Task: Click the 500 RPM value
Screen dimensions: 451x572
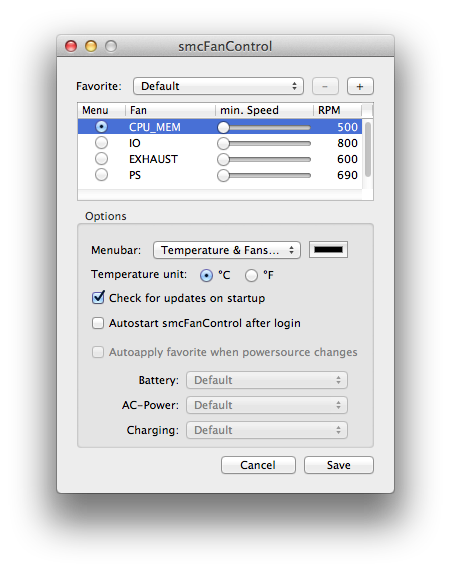Action: coord(347,127)
